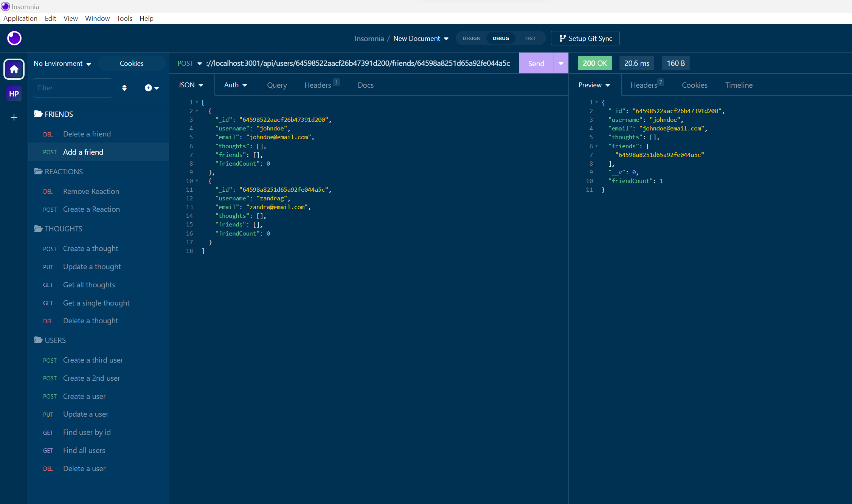Open the Tools menu

pyautogui.click(x=124, y=18)
